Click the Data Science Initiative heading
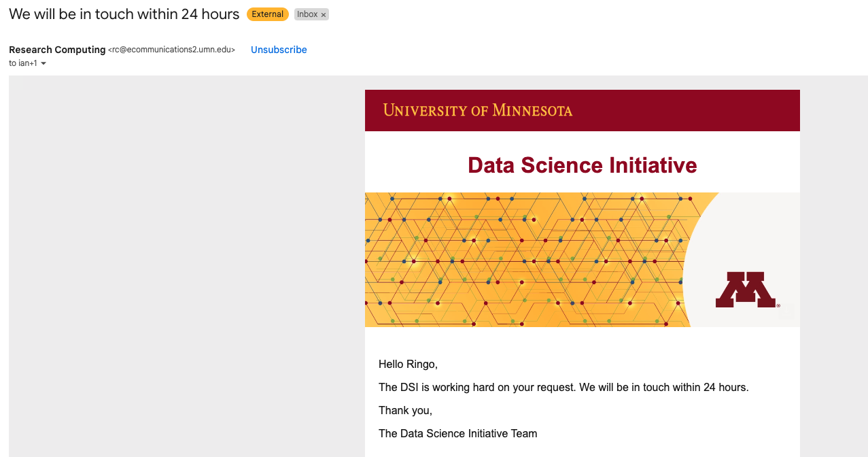 [x=583, y=165]
